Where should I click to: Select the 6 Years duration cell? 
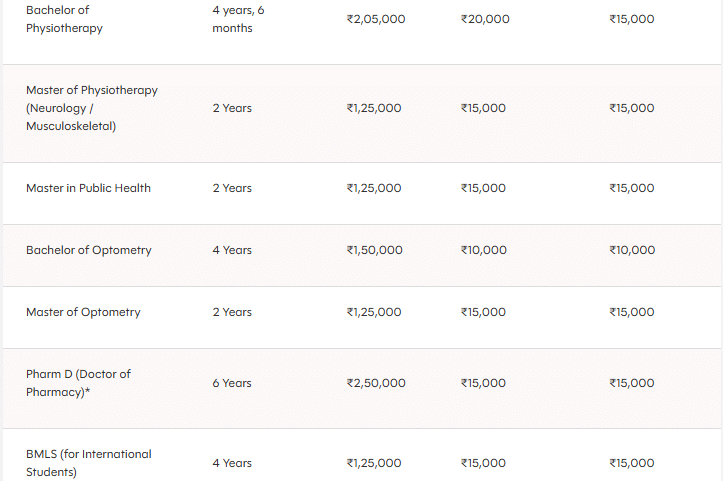[x=232, y=383]
